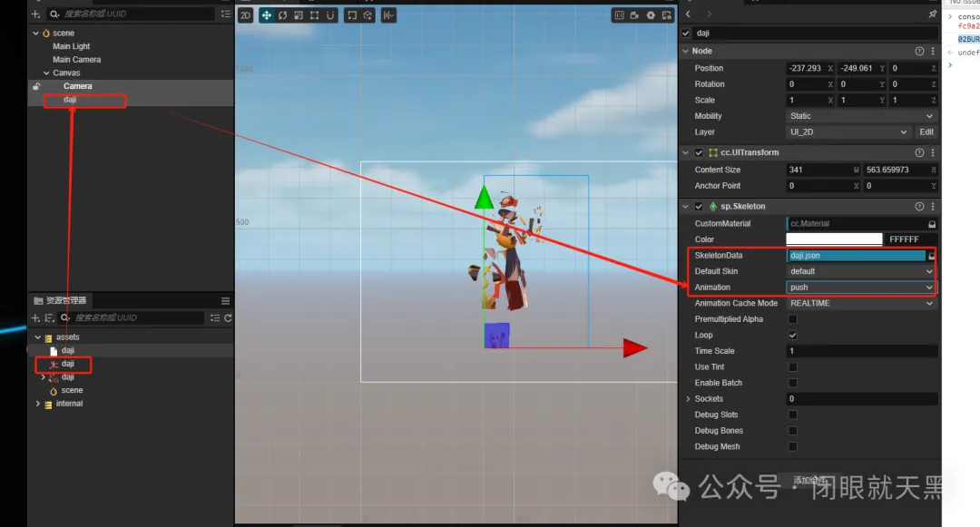Disable the cc.UITransform component checkbox
Image resolution: width=980 pixels, height=527 pixels.
point(699,153)
